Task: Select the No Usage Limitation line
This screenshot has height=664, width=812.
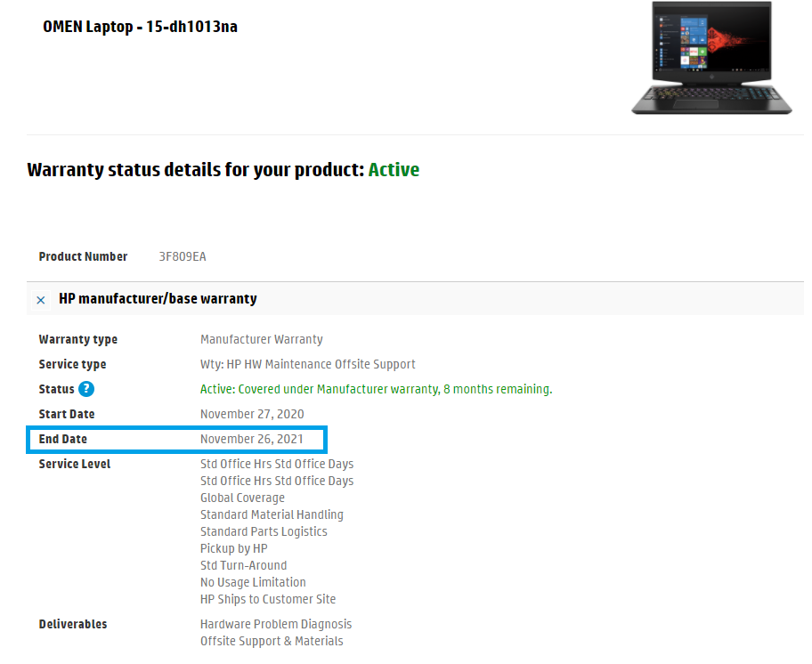Action: [x=253, y=582]
